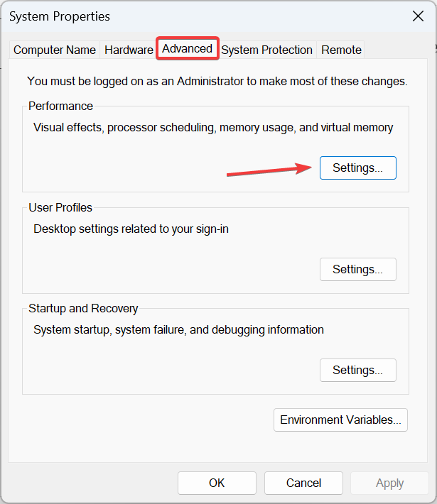Click the Performance group label

pos(60,106)
